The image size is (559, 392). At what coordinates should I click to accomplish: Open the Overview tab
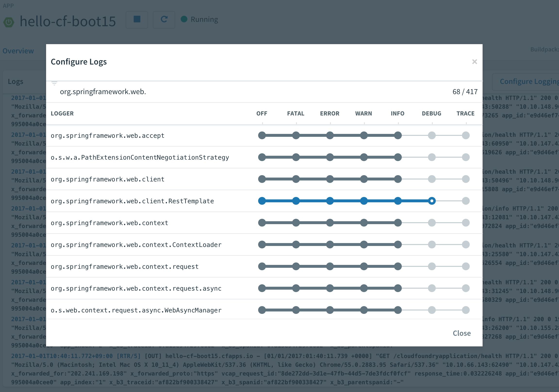coord(18,51)
